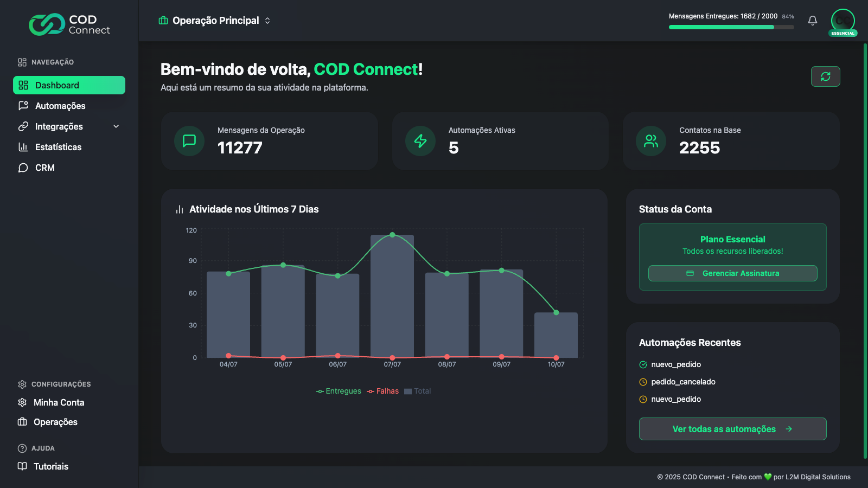Image resolution: width=868 pixels, height=488 pixels.
Task: Click the NAVEGAÇÃO section header icon
Action: click(22, 62)
